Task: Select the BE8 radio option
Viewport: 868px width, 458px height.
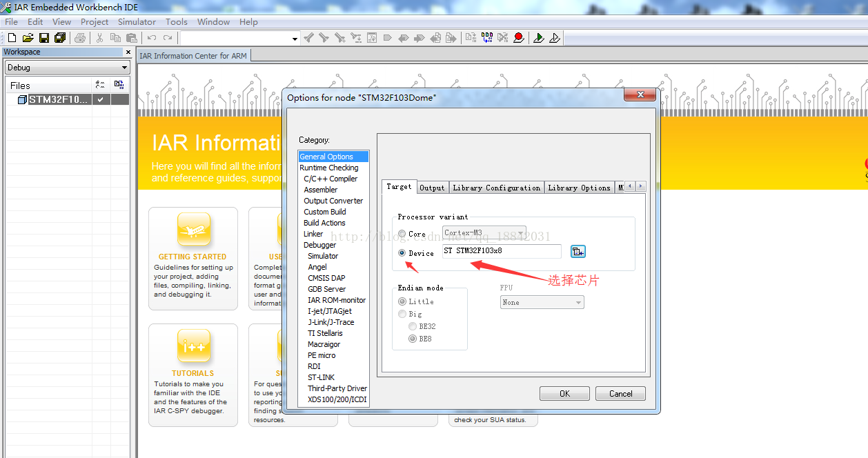Action: pos(413,339)
